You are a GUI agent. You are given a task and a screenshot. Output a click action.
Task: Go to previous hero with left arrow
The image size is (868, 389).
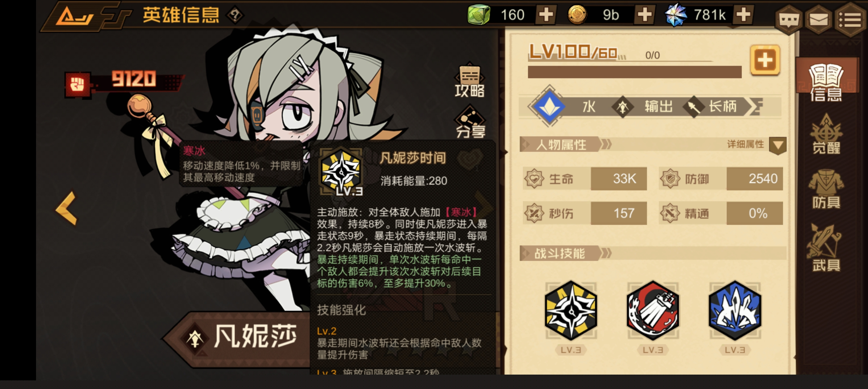[x=67, y=208]
